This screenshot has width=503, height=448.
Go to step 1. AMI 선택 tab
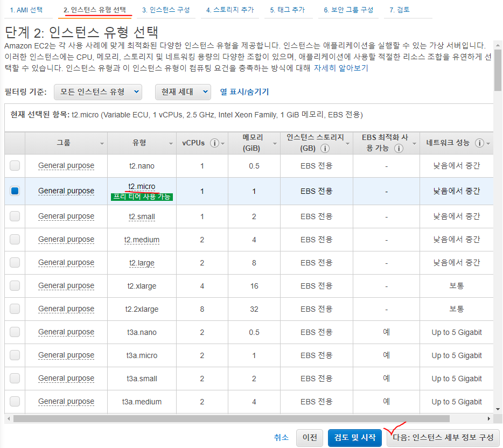click(x=26, y=10)
